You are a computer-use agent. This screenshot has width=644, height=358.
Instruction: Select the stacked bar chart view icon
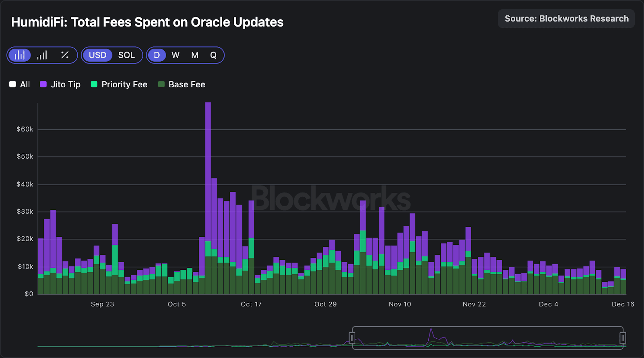(x=20, y=55)
